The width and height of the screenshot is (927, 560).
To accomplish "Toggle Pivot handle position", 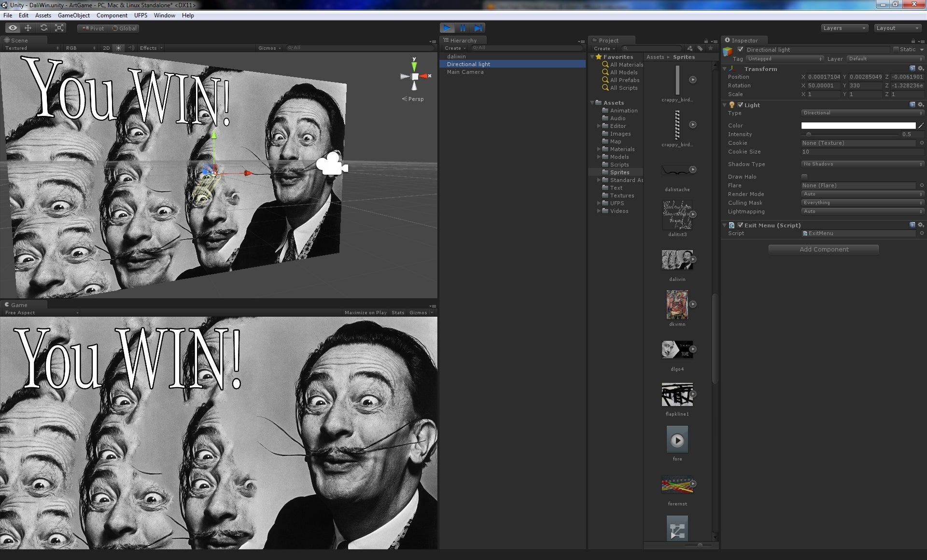I will pyautogui.click(x=93, y=28).
